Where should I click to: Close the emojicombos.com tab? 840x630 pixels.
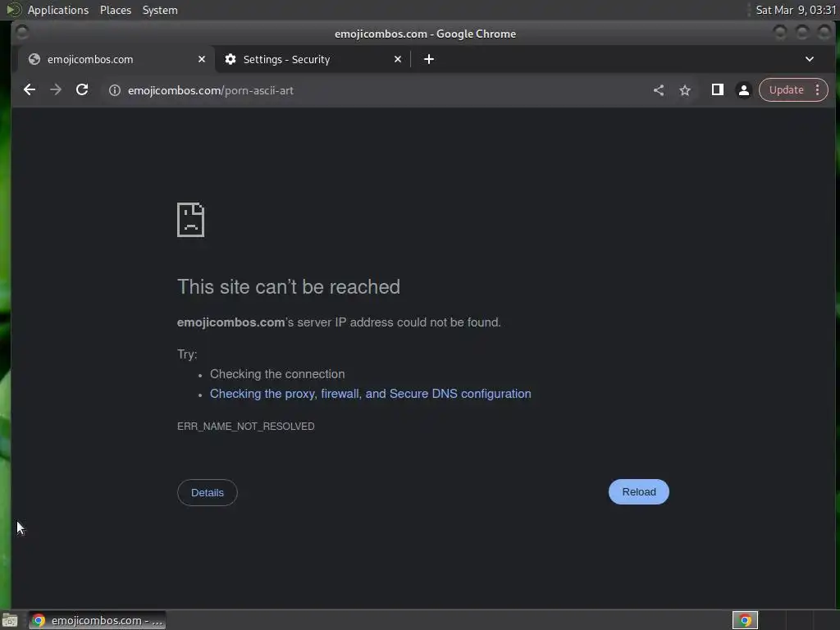coord(202,59)
